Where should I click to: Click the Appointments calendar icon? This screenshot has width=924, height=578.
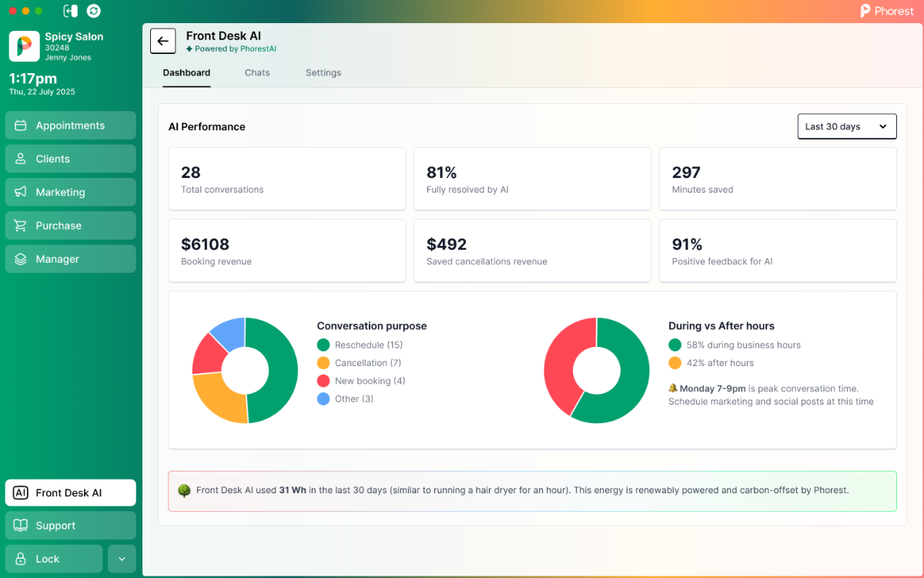pyautogui.click(x=21, y=126)
